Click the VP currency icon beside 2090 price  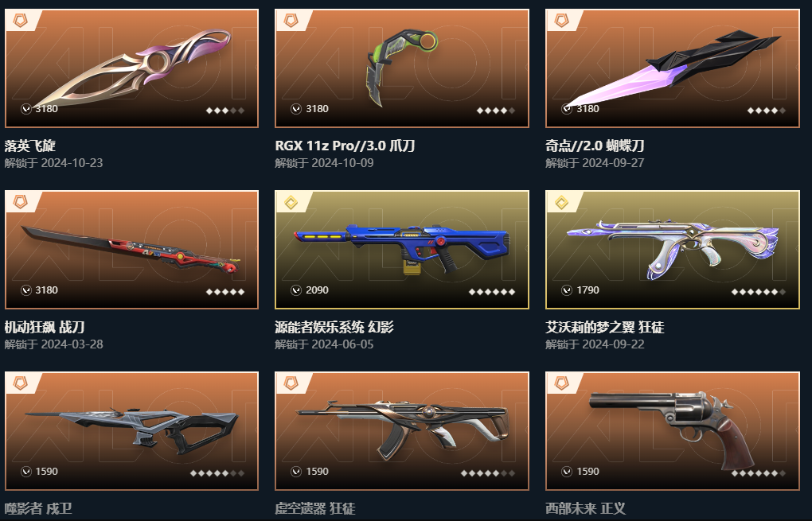coord(296,290)
